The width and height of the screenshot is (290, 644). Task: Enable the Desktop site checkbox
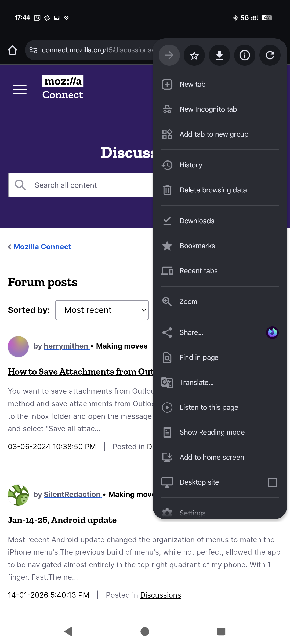click(272, 482)
